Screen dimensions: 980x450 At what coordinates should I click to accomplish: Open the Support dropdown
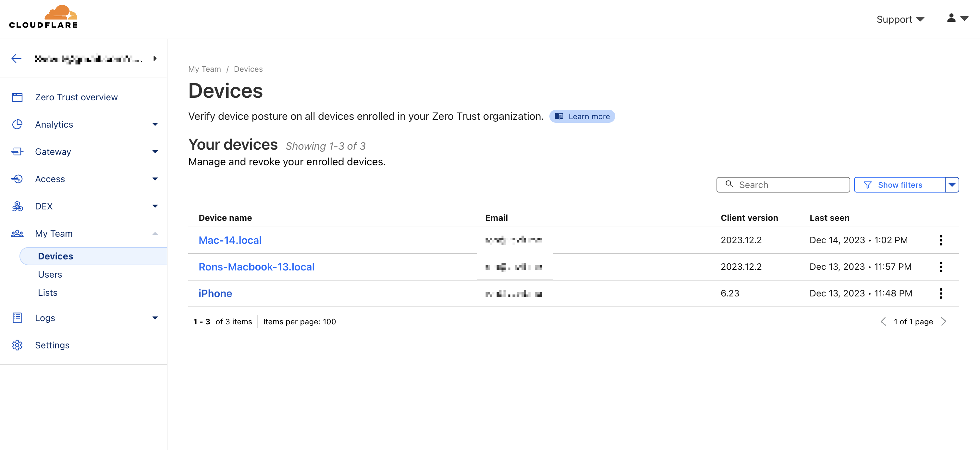click(x=900, y=19)
